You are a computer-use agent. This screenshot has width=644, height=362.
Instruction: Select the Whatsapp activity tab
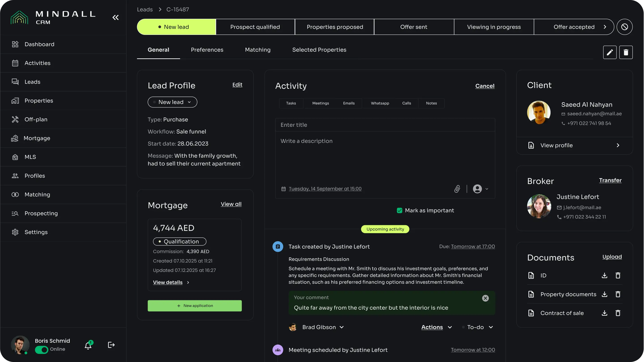[380, 103]
